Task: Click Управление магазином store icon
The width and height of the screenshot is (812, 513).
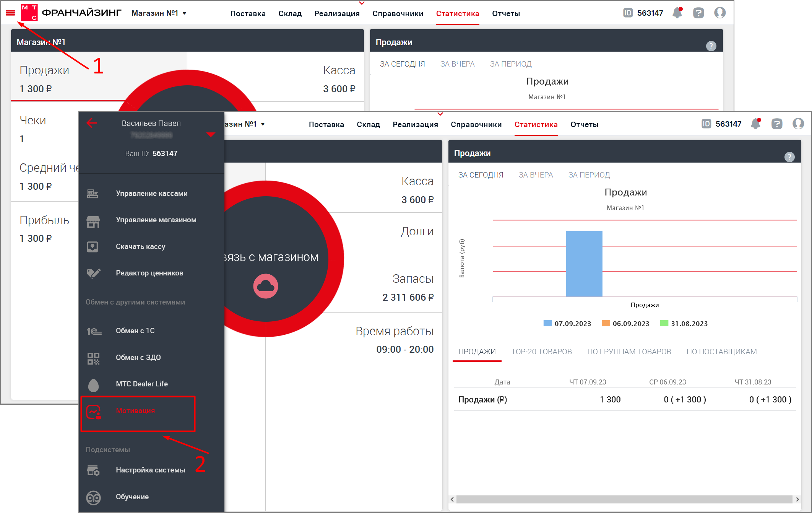Action: [93, 221]
